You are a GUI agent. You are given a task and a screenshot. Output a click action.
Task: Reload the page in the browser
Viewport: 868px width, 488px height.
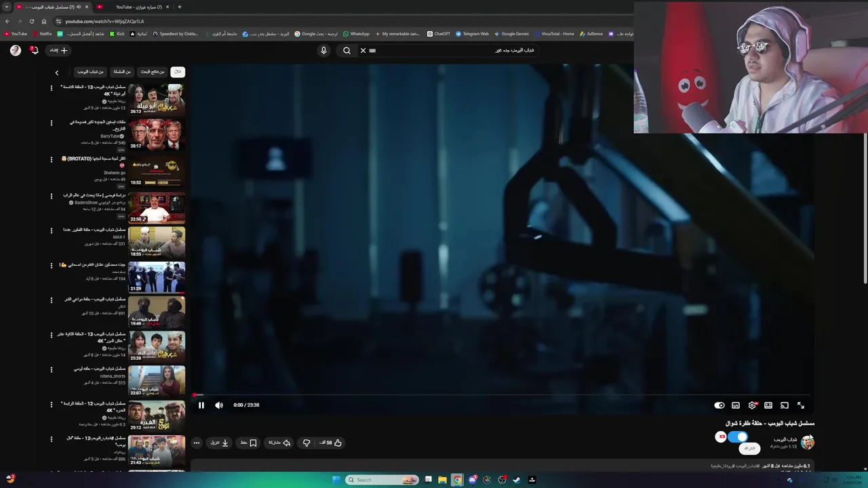point(31,21)
